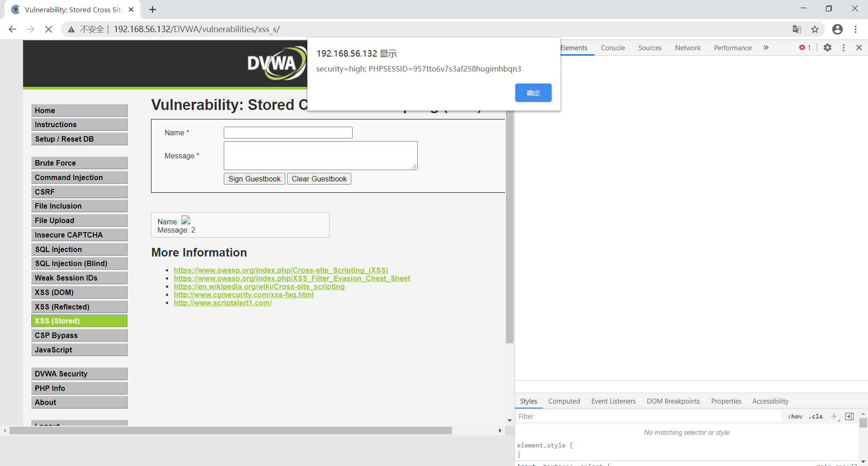
Task: Switch to the Console tab
Action: pos(613,48)
